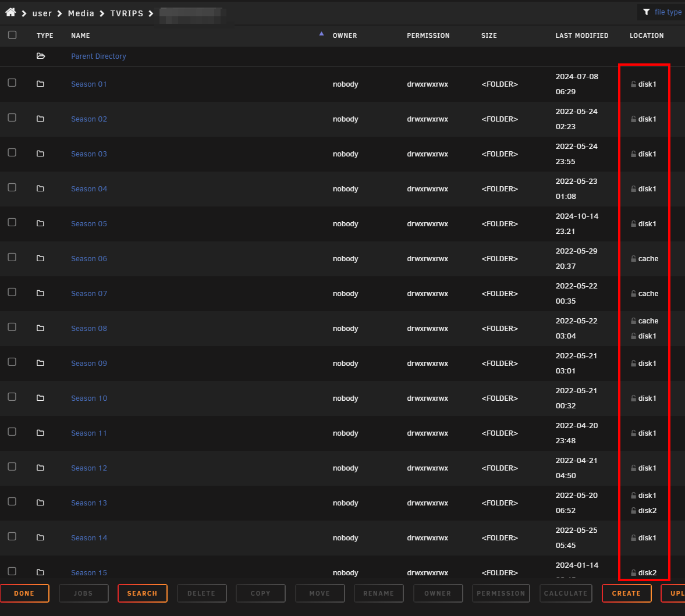The width and height of the screenshot is (685, 616).
Task: Check the Season 09 checkbox
Action: click(12, 362)
